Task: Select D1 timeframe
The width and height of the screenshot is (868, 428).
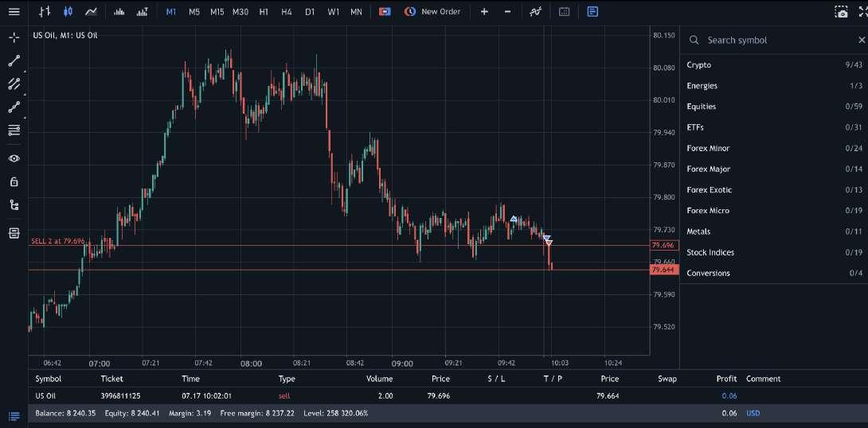Action: point(310,12)
